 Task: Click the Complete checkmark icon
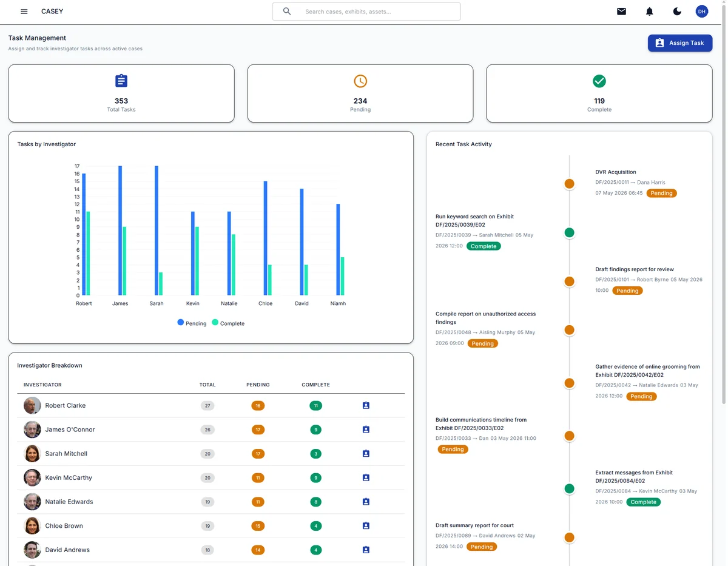599,81
